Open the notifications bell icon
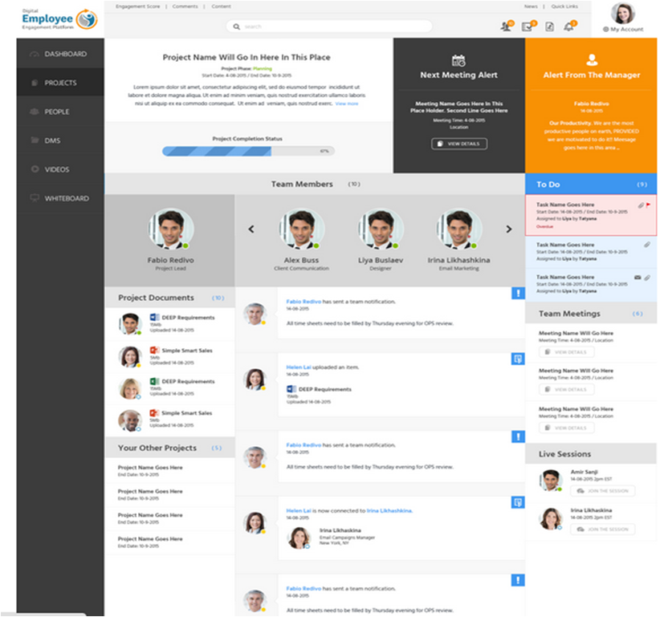 pyautogui.click(x=569, y=26)
